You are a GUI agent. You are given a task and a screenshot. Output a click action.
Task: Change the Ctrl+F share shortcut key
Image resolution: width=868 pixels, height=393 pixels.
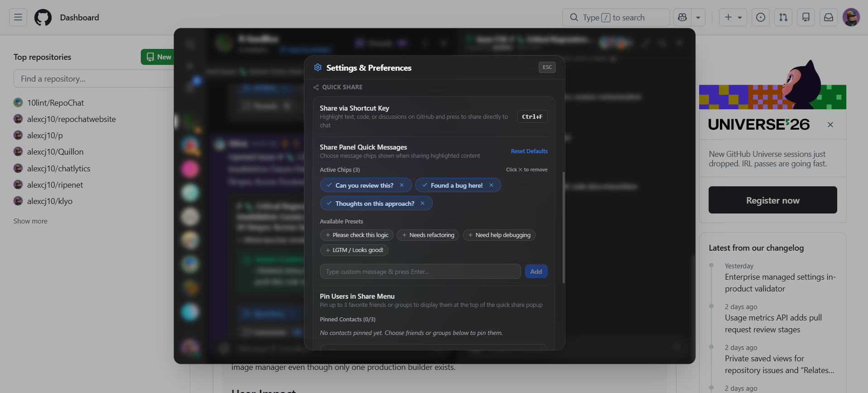532,116
